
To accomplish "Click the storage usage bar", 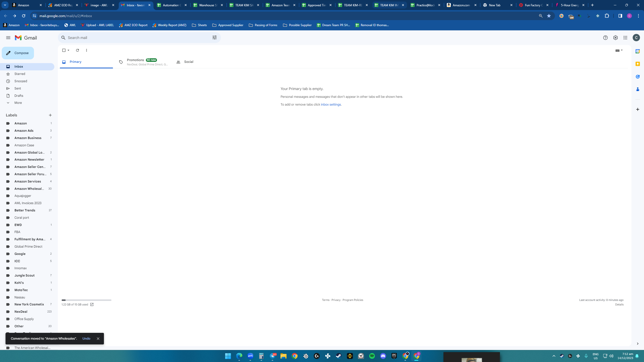I will [86, 300].
